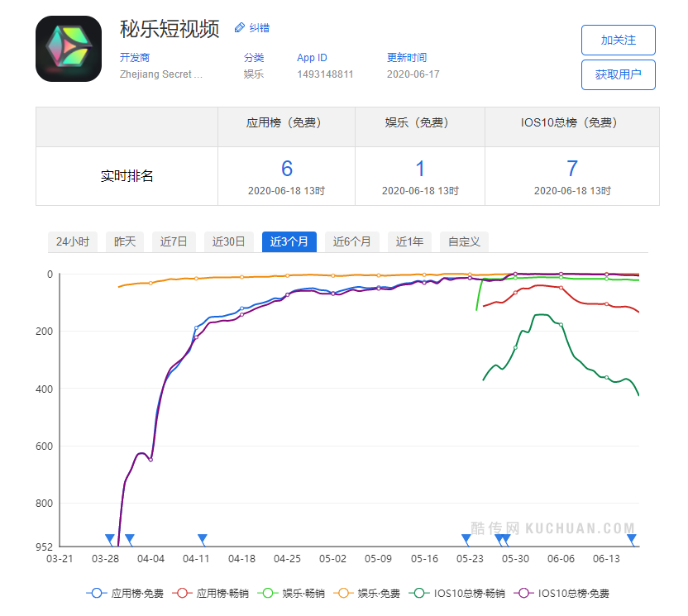Toggle the 应用榜·免费 legend series

coord(125,593)
